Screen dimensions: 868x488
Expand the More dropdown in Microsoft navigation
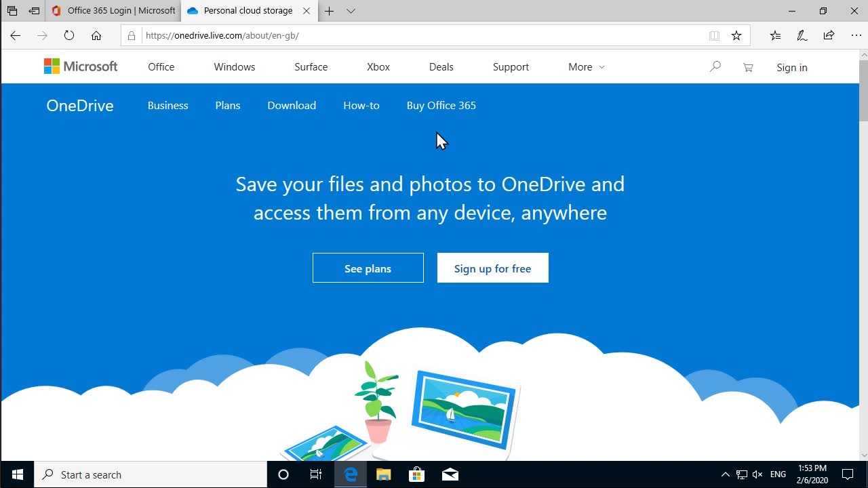point(586,67)
